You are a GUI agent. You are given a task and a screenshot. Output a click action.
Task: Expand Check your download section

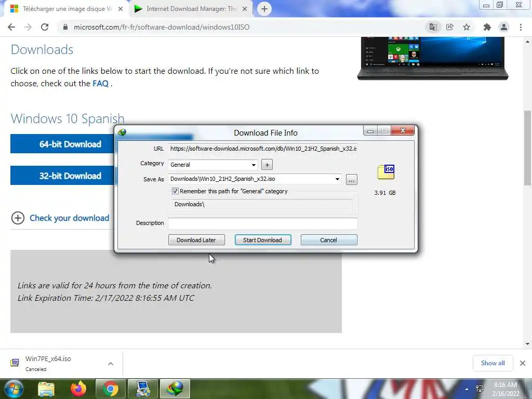click(x=69, y=218)
